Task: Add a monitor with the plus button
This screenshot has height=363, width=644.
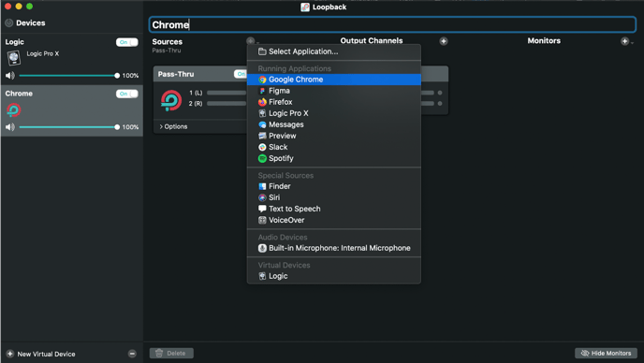Action: (x=624, y=41)
